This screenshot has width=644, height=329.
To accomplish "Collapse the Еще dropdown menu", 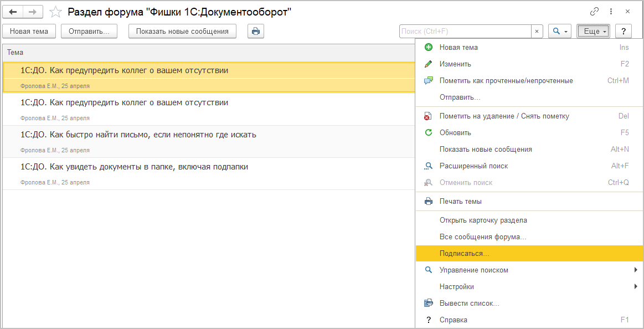I will (x=593, y=32).
